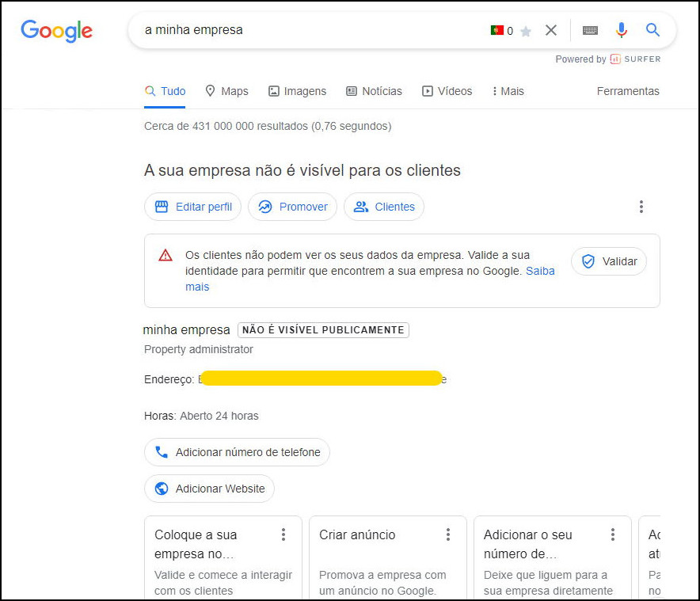
Task: Click the Portugal flag icon
Action: coord(496,30)
